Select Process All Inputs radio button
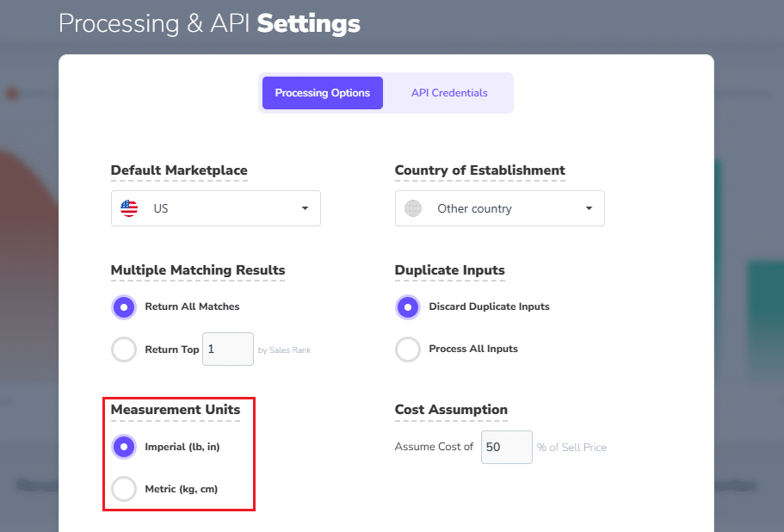 pos(409,350)
